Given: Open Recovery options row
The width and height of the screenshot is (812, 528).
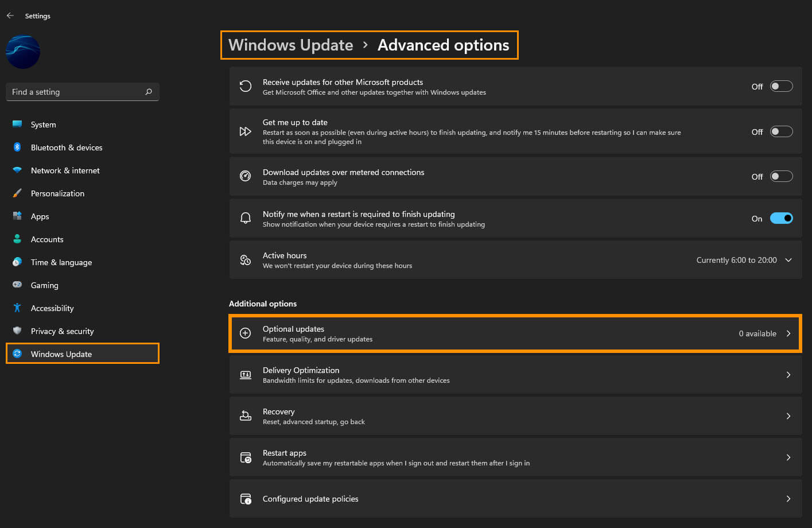Looking at the screenshot, I should (515, 416).
